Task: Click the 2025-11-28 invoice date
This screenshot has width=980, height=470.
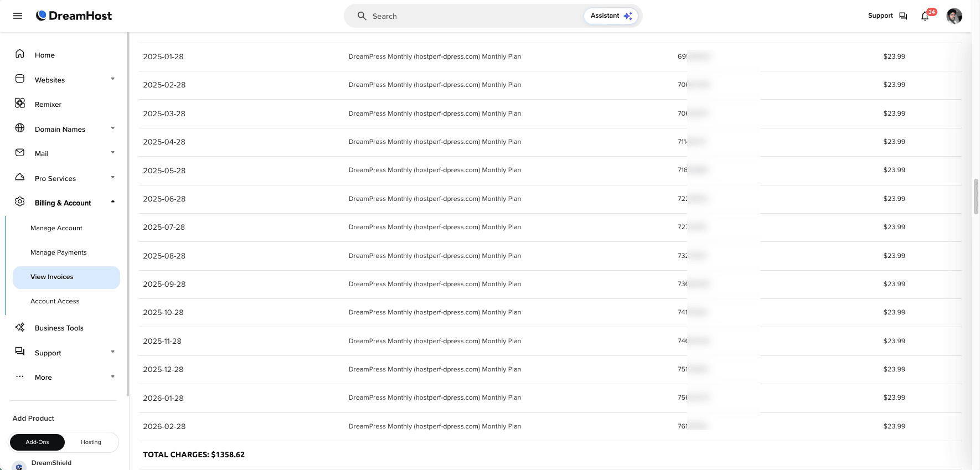Action: click(x=162, y=341)
